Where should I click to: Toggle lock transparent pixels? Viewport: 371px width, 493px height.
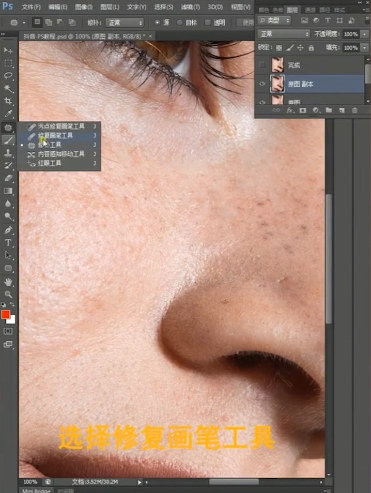point(279,48)
